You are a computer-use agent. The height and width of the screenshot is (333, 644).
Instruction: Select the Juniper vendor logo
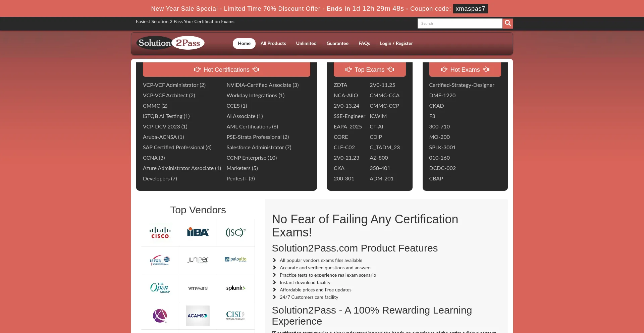point(198,260)
